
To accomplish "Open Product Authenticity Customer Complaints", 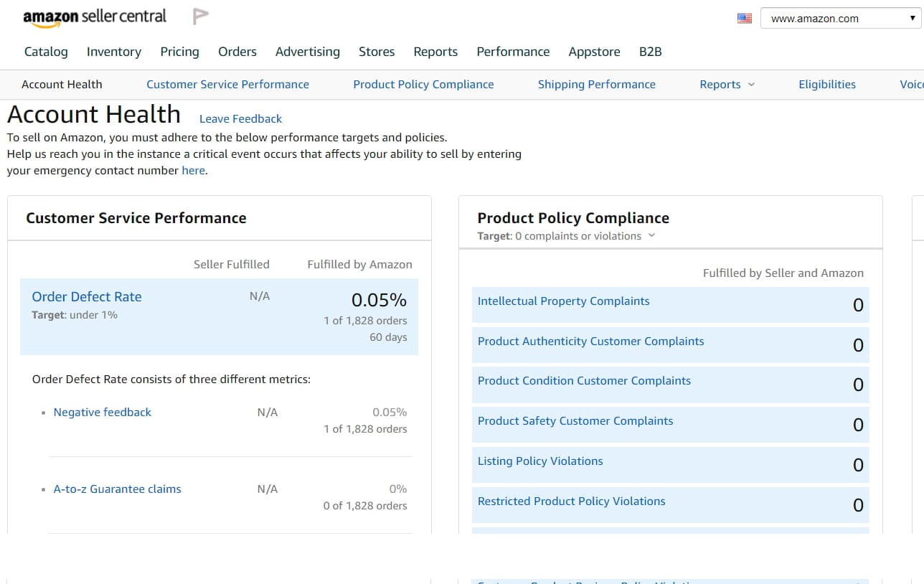I will click(x=590, y=342).
